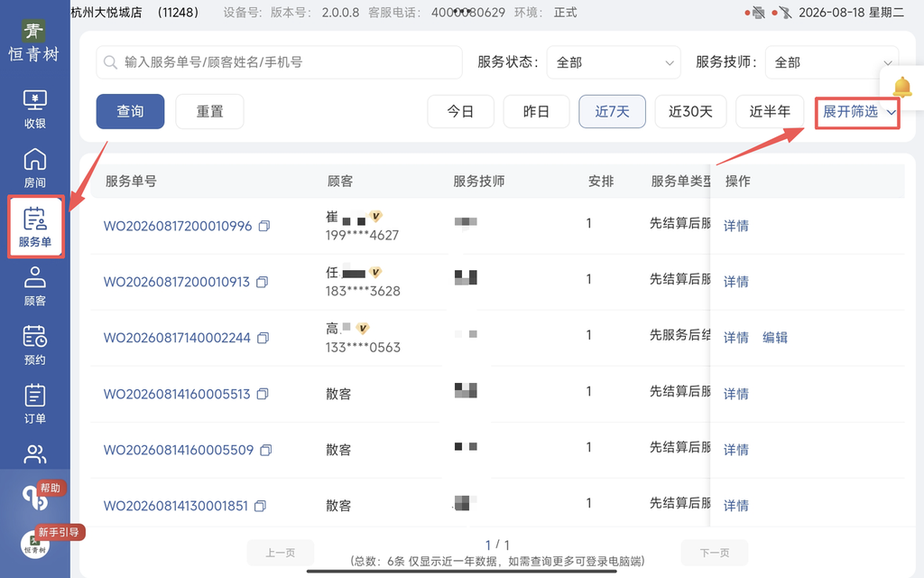Click the VIP badge next to 高
Screen dimensions: 924x578
[363, 329]
